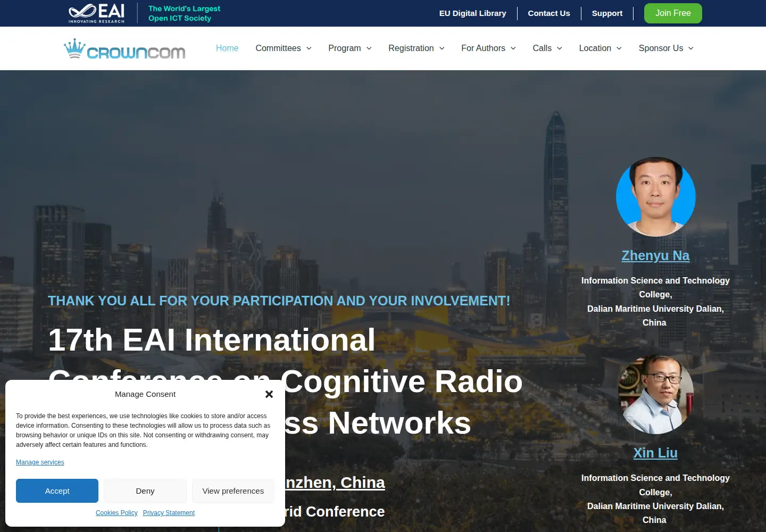Click the '17th EAI International' heading line
The height and width of the screenshot is (532, 766).
212,340
